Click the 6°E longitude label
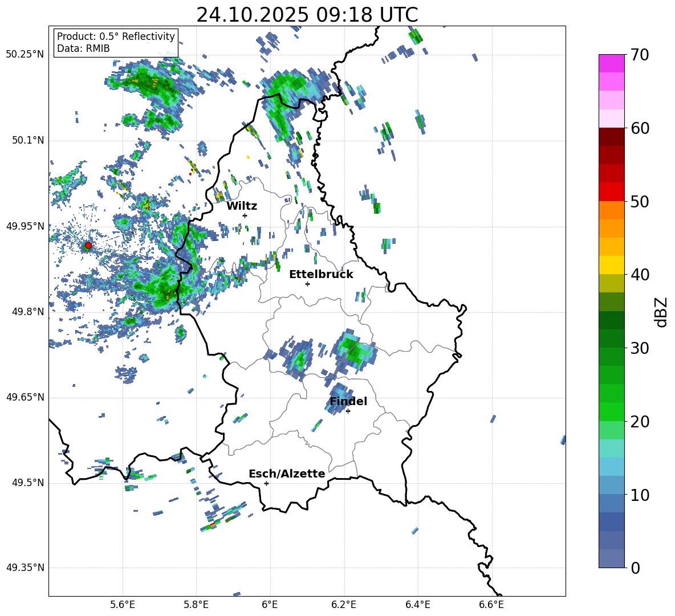This screenshot has height=616, width=675. (x=270, y=605)
